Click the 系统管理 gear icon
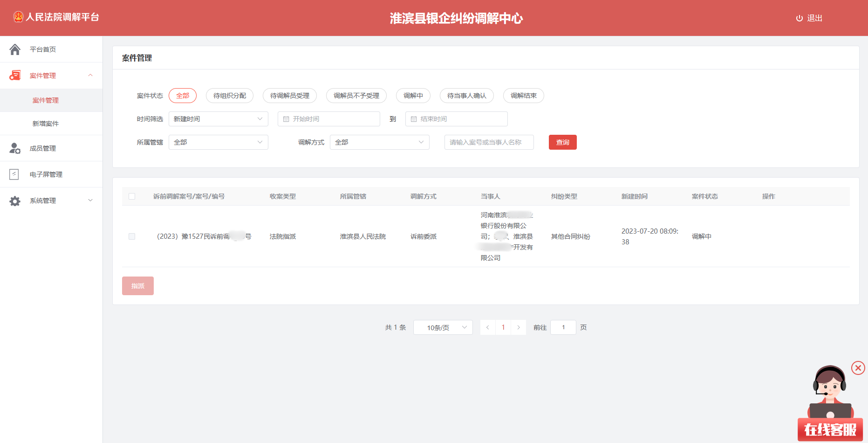The width and height of the screenshot is (868, 443). 15,201
